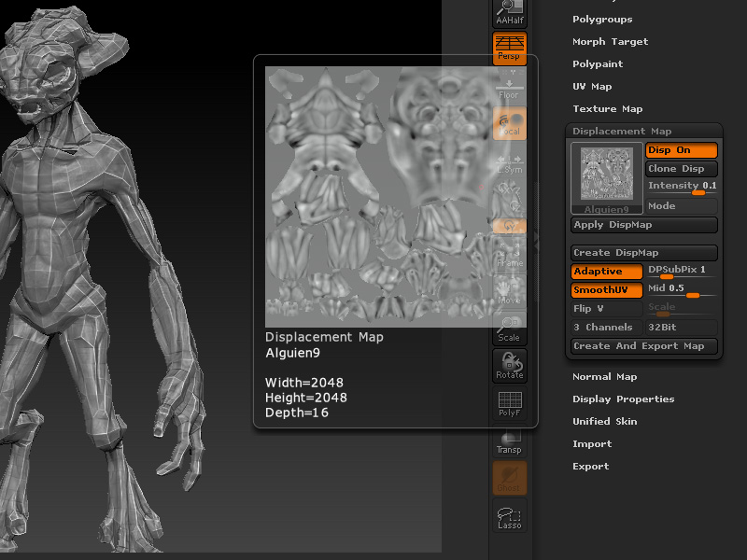Screen dimensions: 747x560
Task: Expand the Unified Skin sub-palette
Action: [x=604, y=422]
